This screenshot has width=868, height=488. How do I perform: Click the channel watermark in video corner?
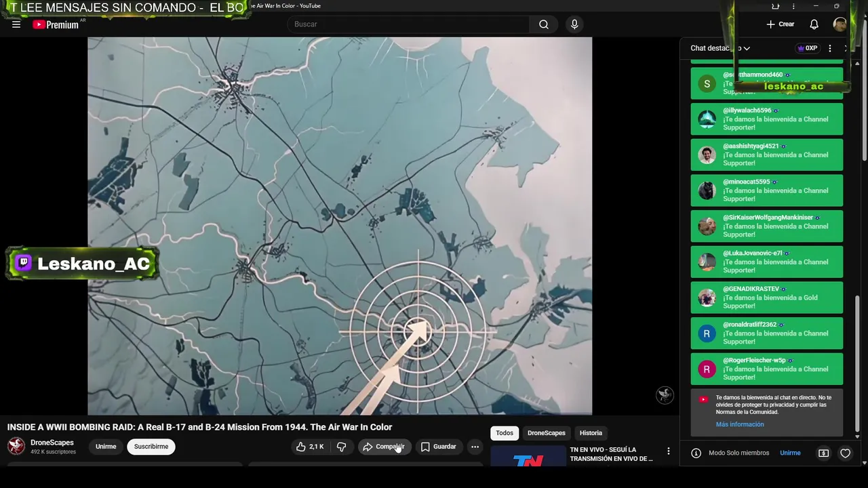[665, 395]
